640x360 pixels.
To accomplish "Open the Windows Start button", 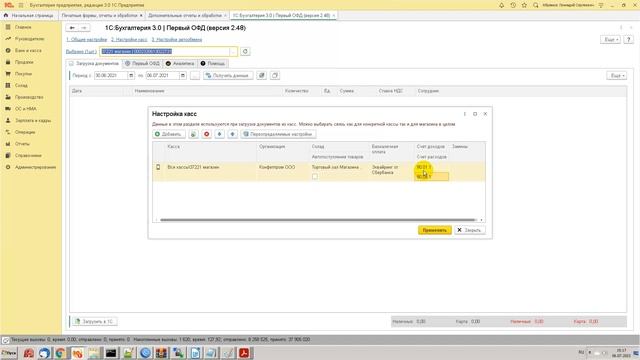I will coord(9,353).
